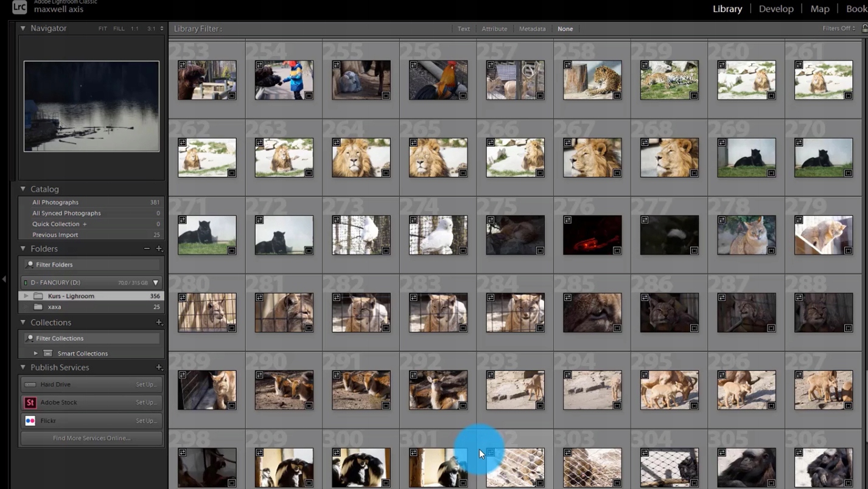868x489 pixels.
Task: Select the FILL zoom option in Navigator
Action: [x=119, y=29]
